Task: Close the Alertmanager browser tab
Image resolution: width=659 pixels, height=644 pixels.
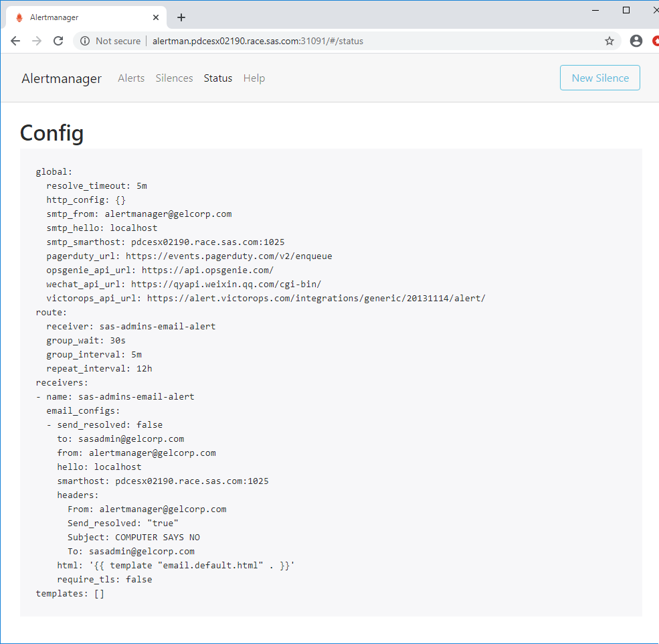Action: (156, 17)
